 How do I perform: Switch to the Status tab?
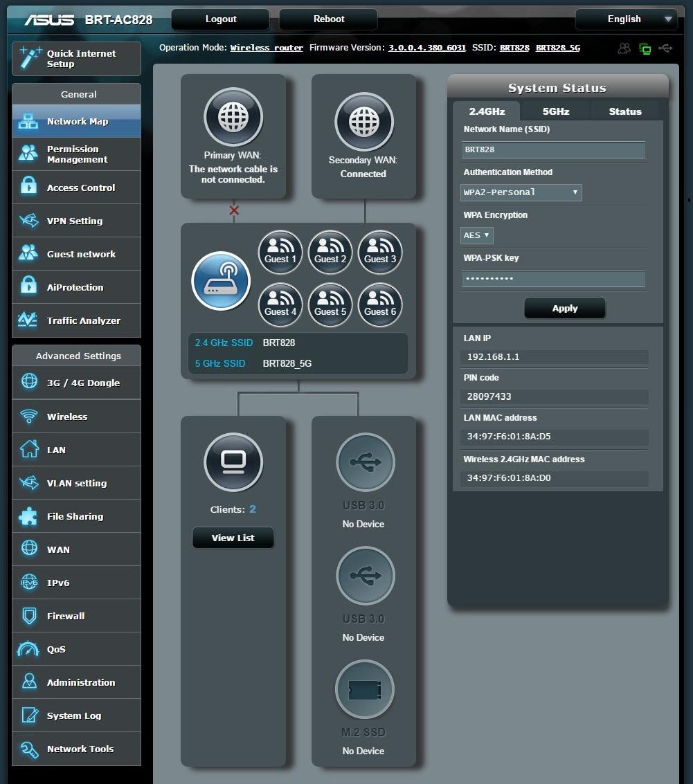625,111
